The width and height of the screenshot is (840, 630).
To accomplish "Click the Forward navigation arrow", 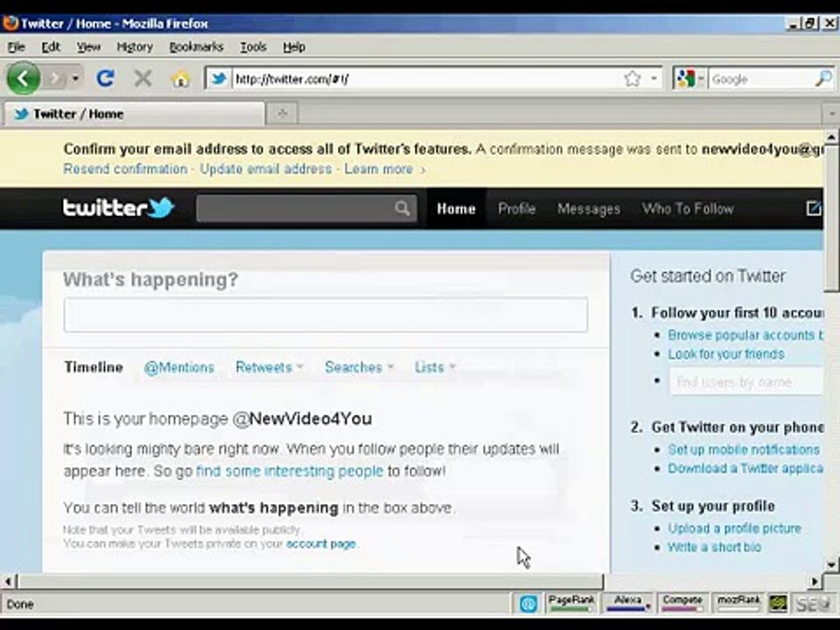I will 55,79.
